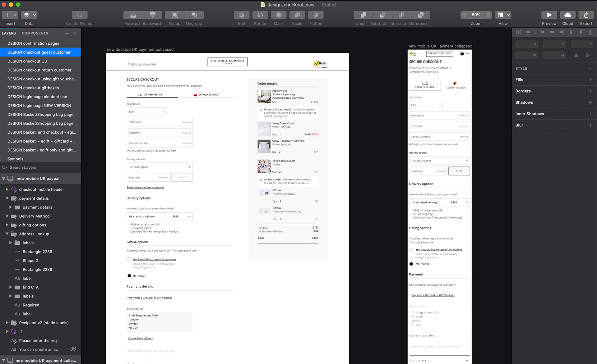Select the Rotate tool
The width and height of the screenshot is (597, 364).
(260, 15)
